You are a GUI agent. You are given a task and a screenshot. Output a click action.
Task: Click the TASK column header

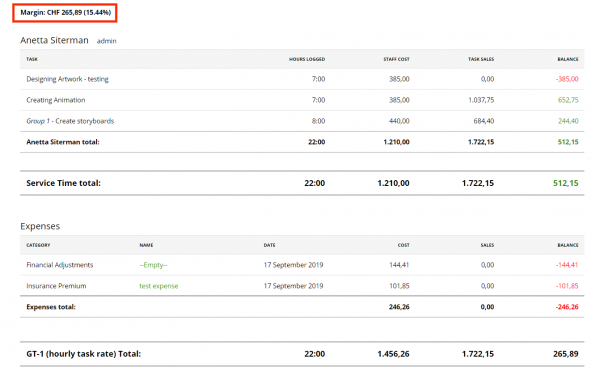pos(32,59)
